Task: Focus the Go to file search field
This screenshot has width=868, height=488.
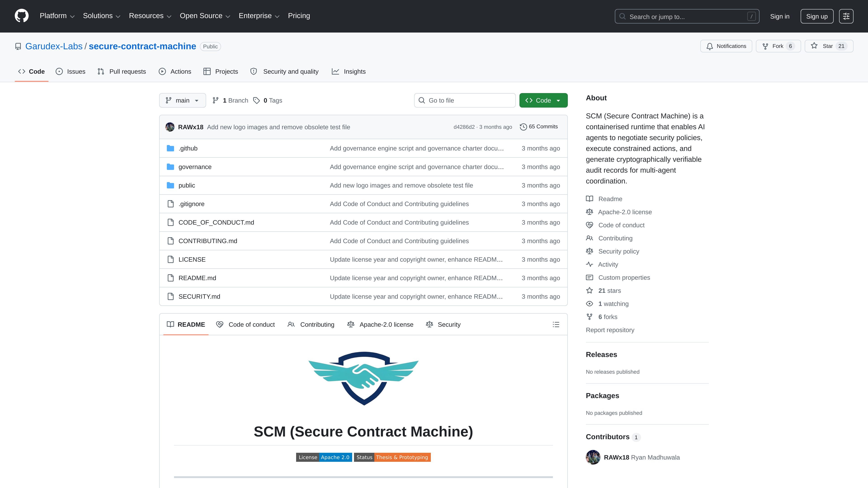Action: point(465,100)
